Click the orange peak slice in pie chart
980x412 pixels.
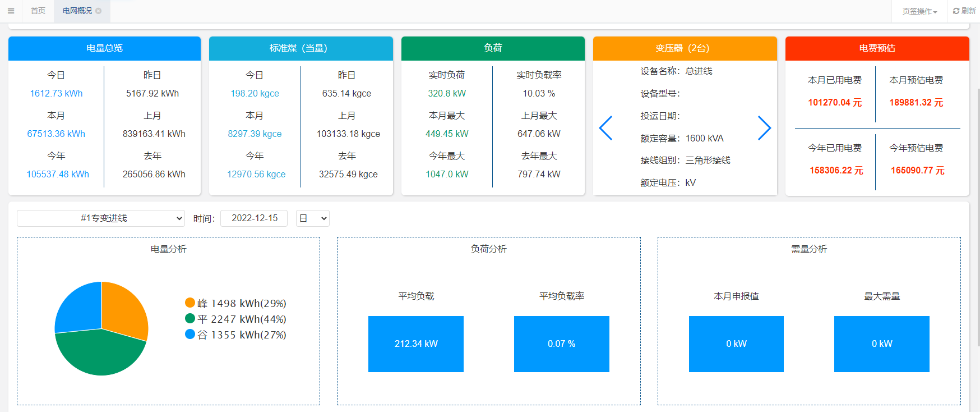(x=123, y=308)
